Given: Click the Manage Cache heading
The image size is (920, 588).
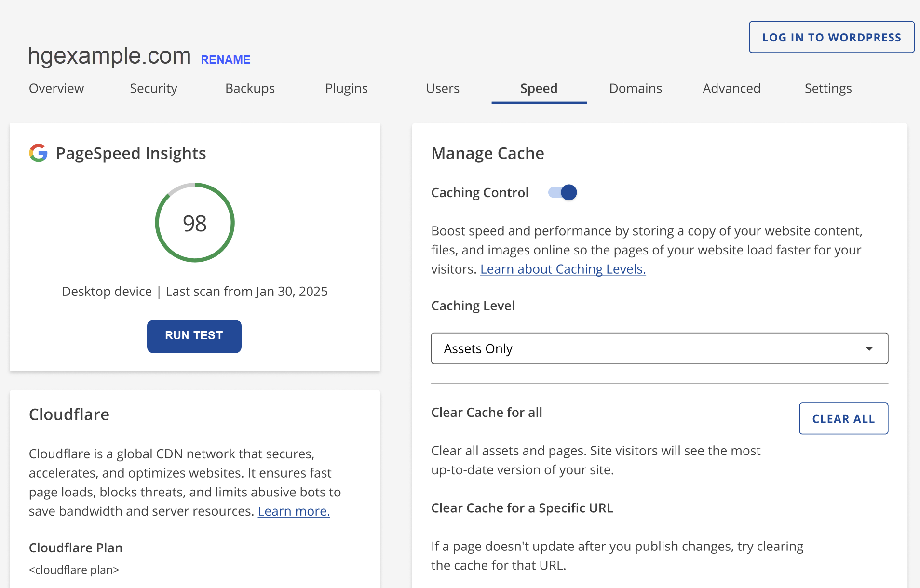Looking at the screenshot, I should tap(487, 153).
